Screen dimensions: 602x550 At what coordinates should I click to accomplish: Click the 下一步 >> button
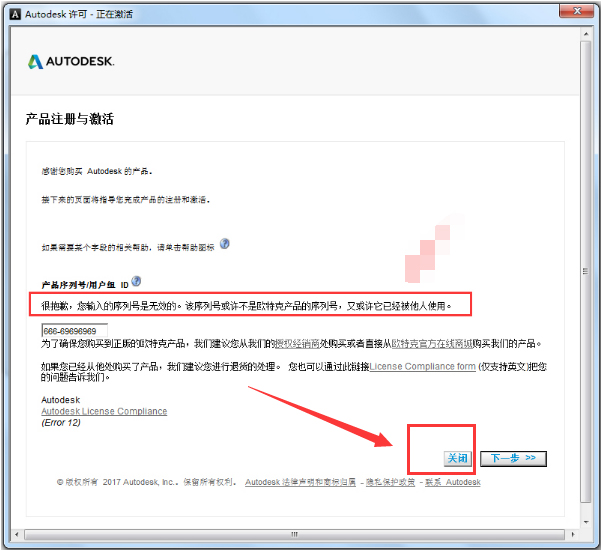click(513, 458)
